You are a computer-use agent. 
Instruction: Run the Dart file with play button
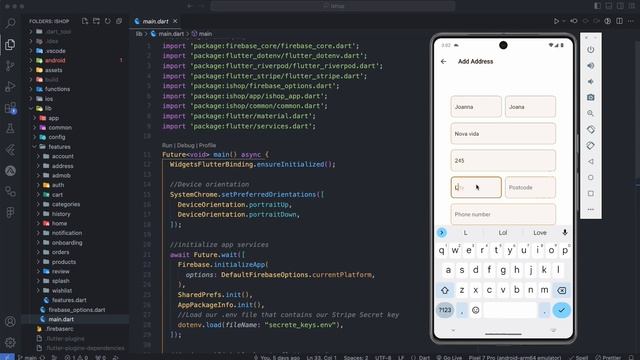pos(556,21)
